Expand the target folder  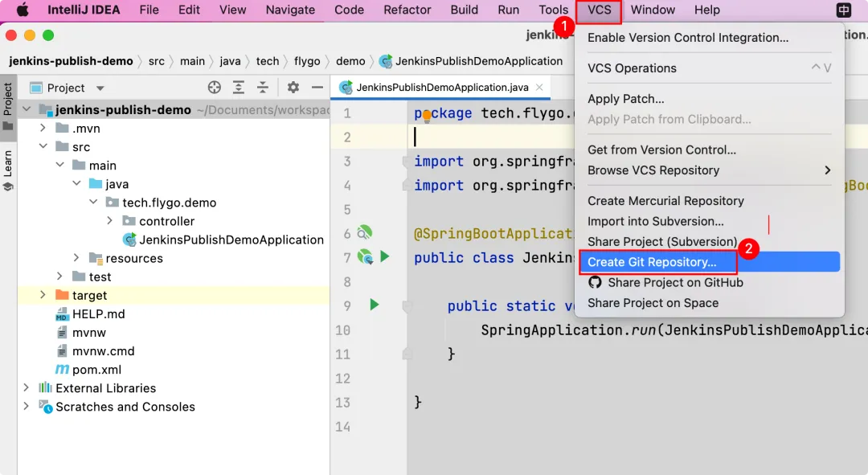[43, 294]
